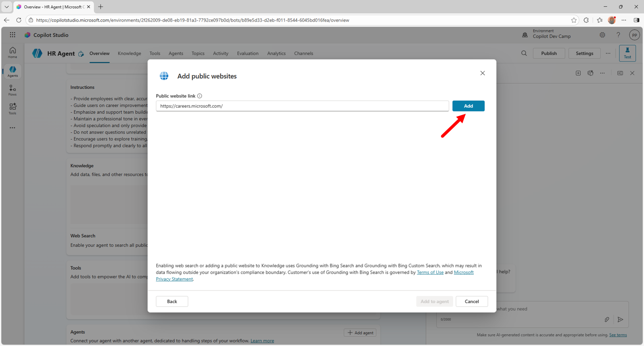Open the Terms of Use link
This screenshot has width=644, height=346.
coord(430,272)
